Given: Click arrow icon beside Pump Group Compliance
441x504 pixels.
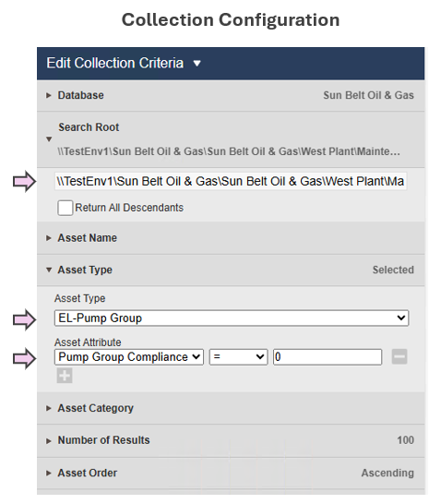Looking at the screenshot, I should coord(24,358).
